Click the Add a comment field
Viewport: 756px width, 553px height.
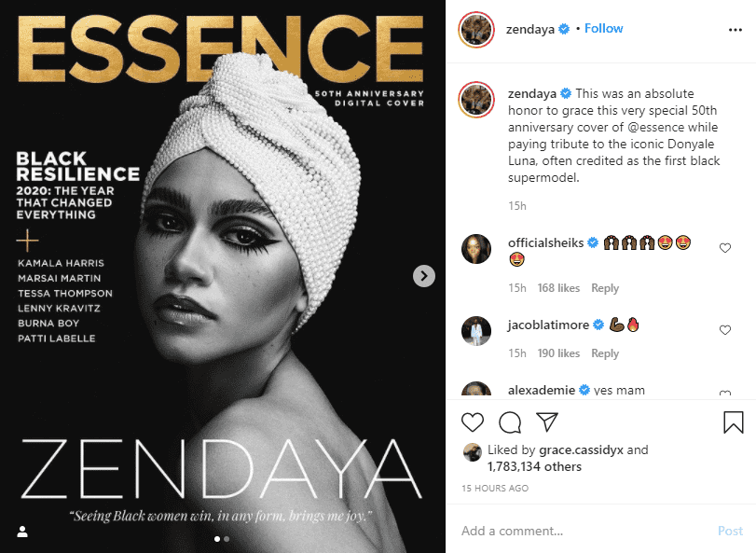tap(584, 531)
